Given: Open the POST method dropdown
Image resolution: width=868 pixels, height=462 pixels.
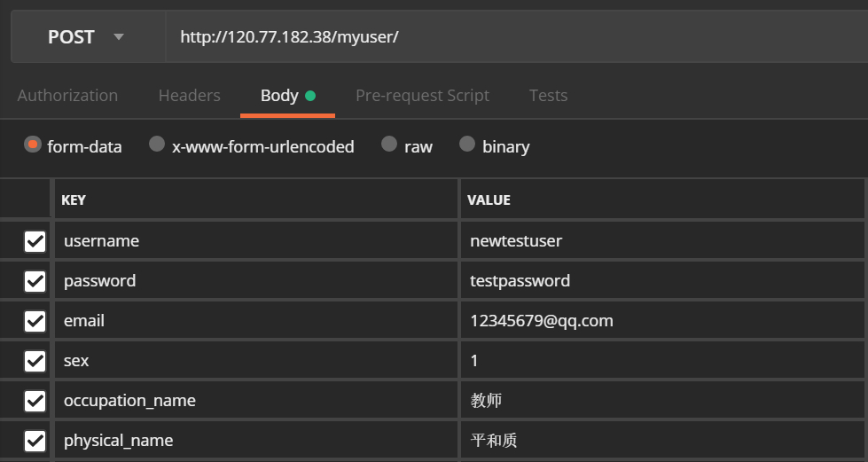Looking at the screenshot, I should click(x=86, y=37).
